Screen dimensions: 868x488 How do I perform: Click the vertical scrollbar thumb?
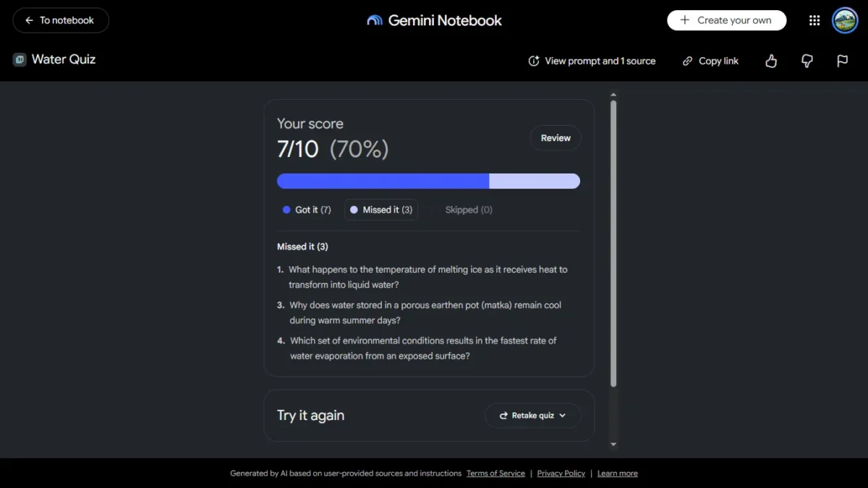[613, 243]
